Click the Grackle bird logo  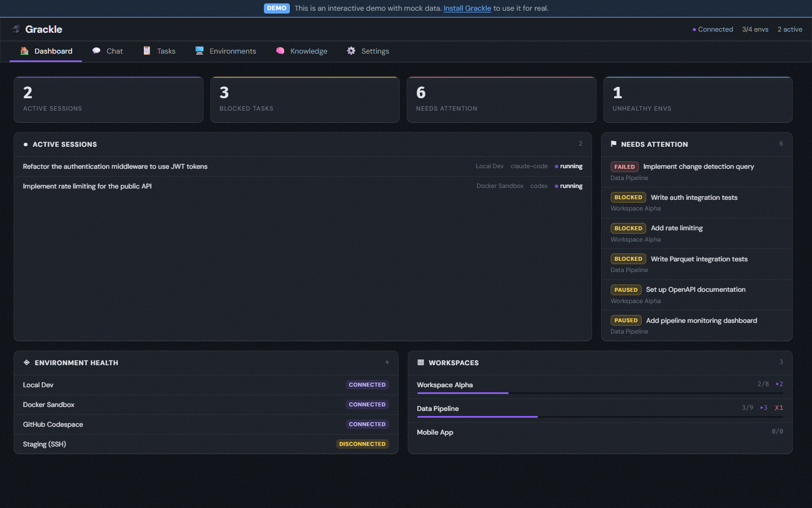[17, 29]
